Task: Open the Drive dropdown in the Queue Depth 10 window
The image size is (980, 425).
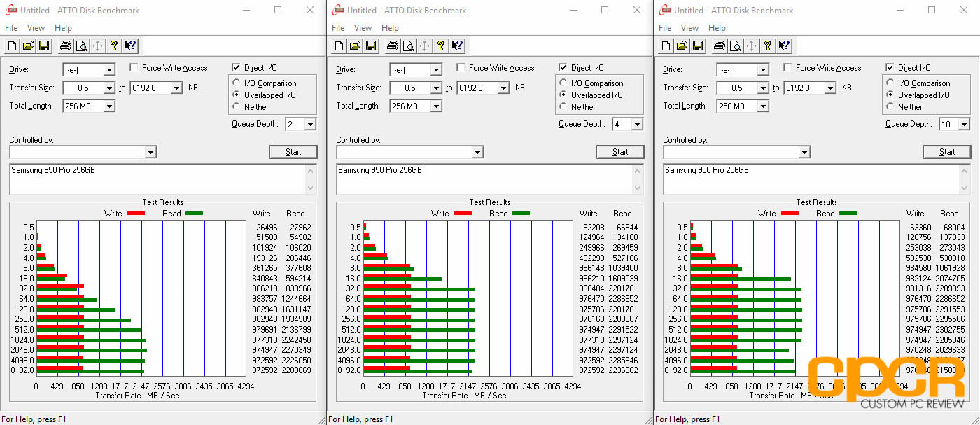Action: click(763, 70)
